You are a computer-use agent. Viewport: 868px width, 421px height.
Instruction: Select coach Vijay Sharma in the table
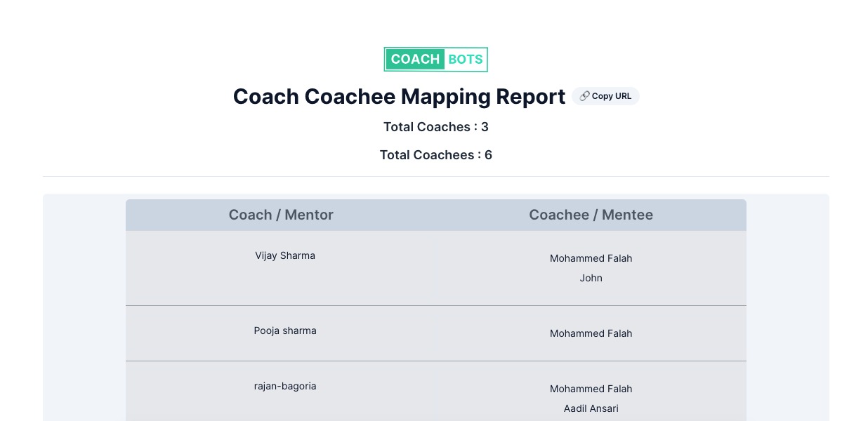tap(285, 255)
